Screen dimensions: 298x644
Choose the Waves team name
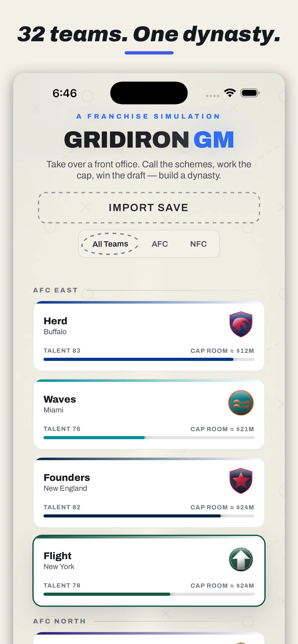tap(60, 399)
